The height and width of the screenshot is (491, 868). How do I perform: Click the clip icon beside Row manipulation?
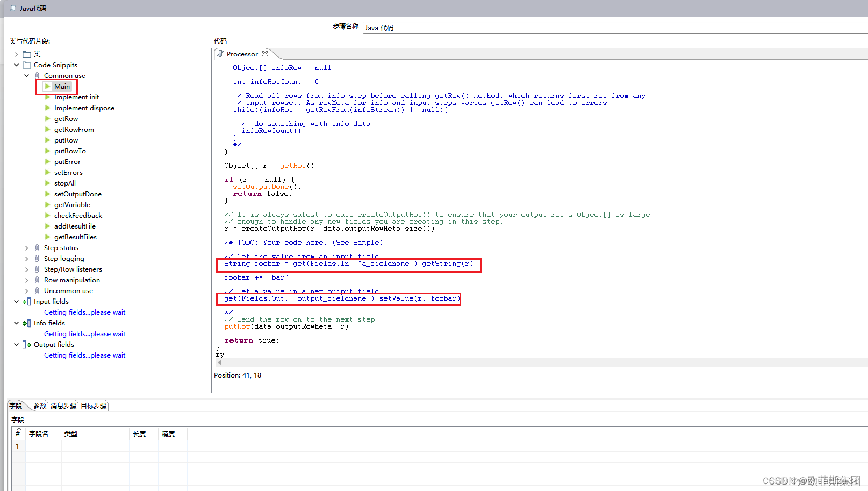(x=37, y=280)
